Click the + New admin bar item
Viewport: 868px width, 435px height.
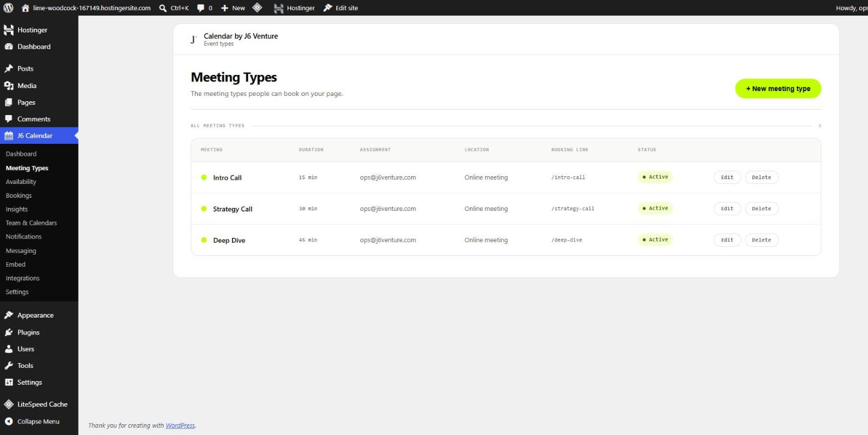(x=233, y=8)
